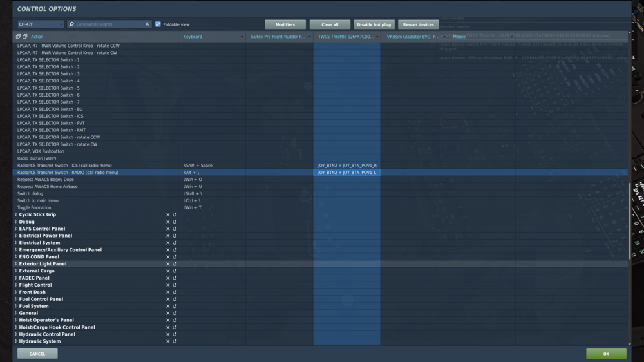Collapse all categories icon in Action header
This screenshot has width=644, height=362.
25,37
